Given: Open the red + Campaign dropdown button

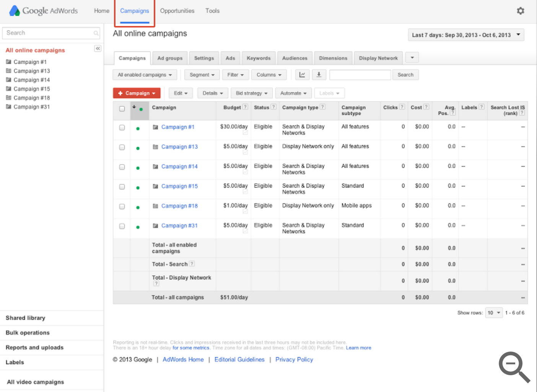Looking at the screenshot, I should [x=137, y=93].
